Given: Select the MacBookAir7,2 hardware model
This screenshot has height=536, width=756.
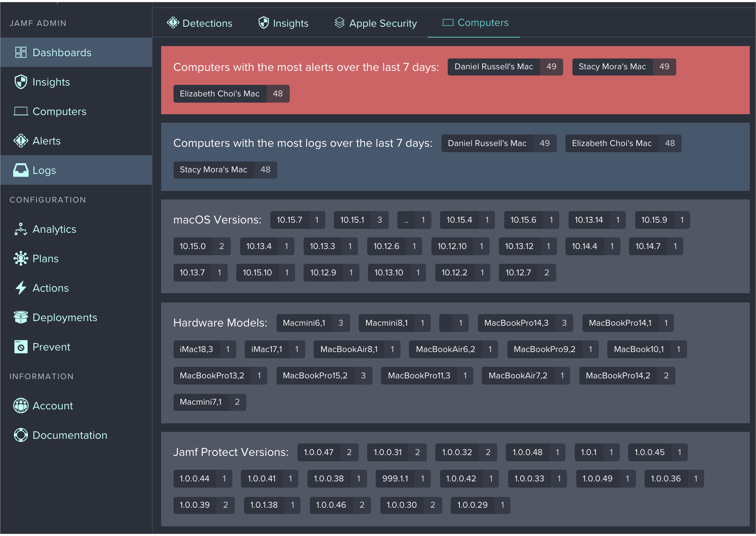Looking at the screenshot, I should coord(526,376).
